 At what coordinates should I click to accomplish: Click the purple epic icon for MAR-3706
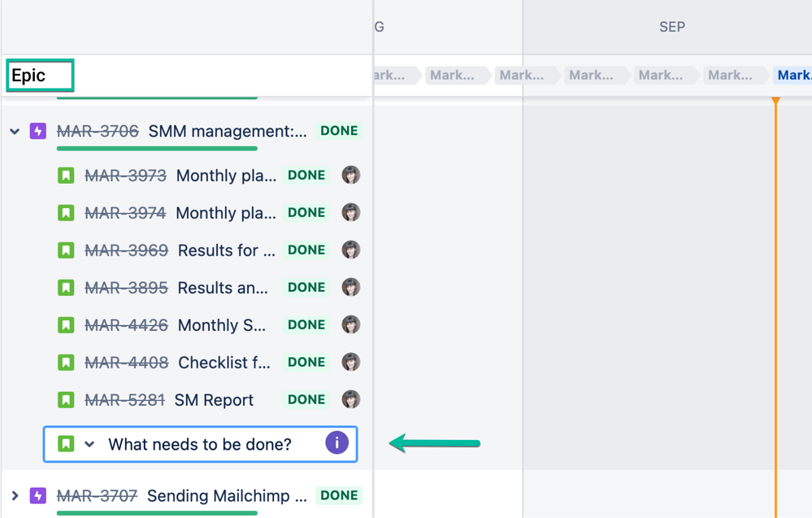38,131
